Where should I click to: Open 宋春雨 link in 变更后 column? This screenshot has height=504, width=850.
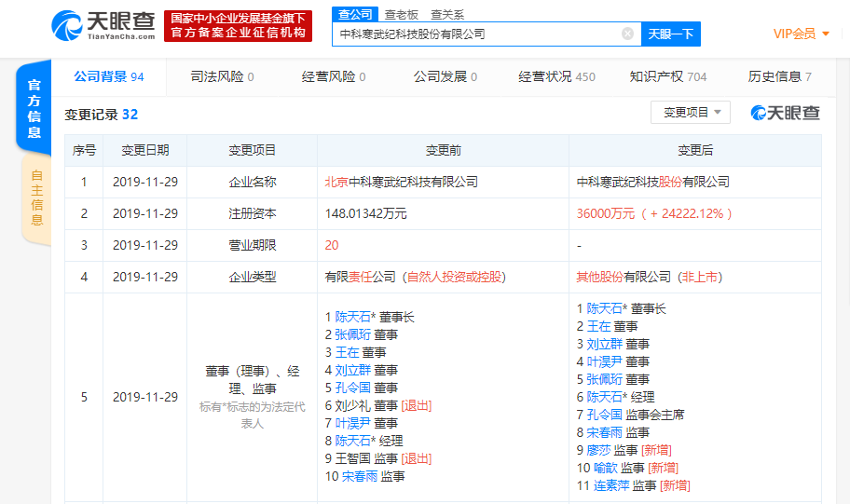point(605,432)
